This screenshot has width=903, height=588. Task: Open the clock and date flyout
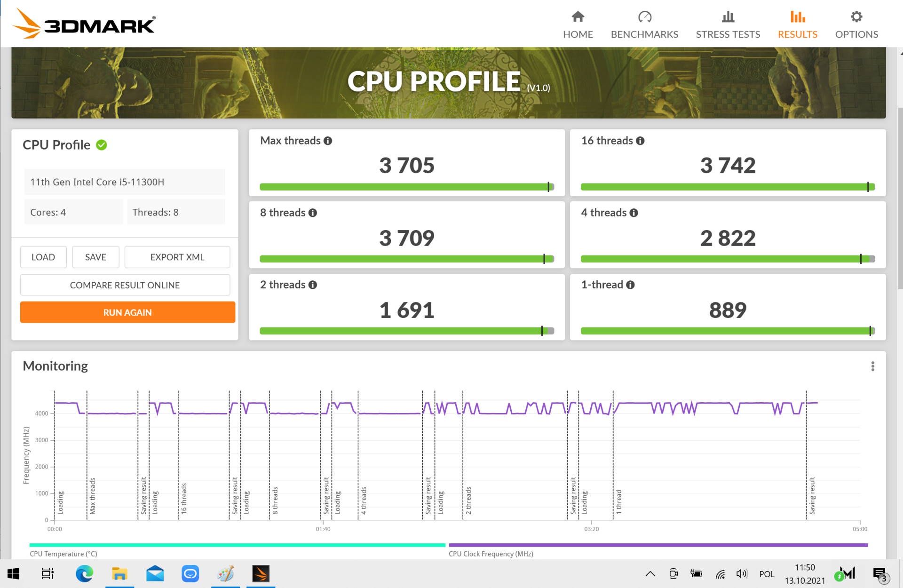point(805,574)
